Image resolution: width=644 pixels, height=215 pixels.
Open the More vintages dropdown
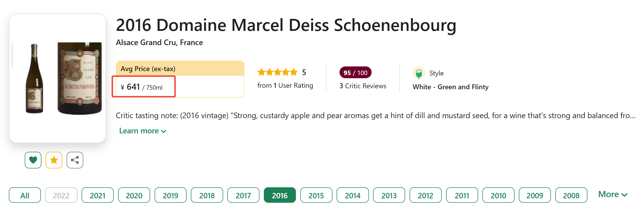pyautogui.click(x=612, y=194)
